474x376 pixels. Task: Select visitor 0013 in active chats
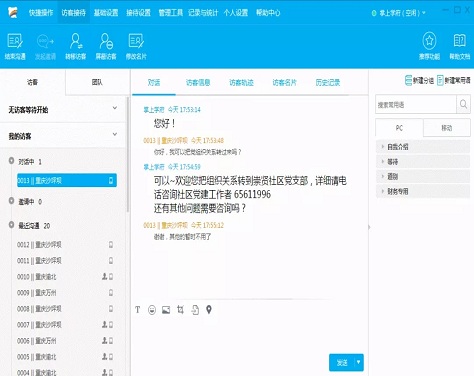tap(67, 180)
